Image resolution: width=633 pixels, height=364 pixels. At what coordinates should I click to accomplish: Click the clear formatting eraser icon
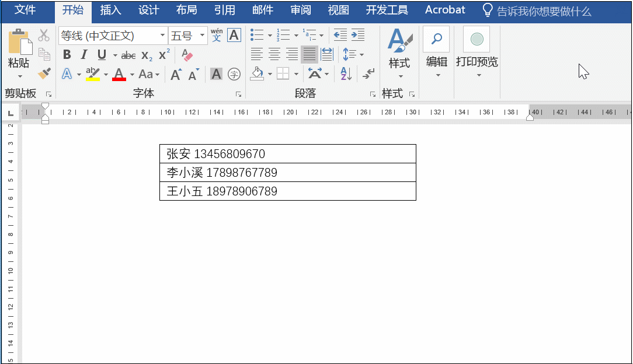point(186,54)
